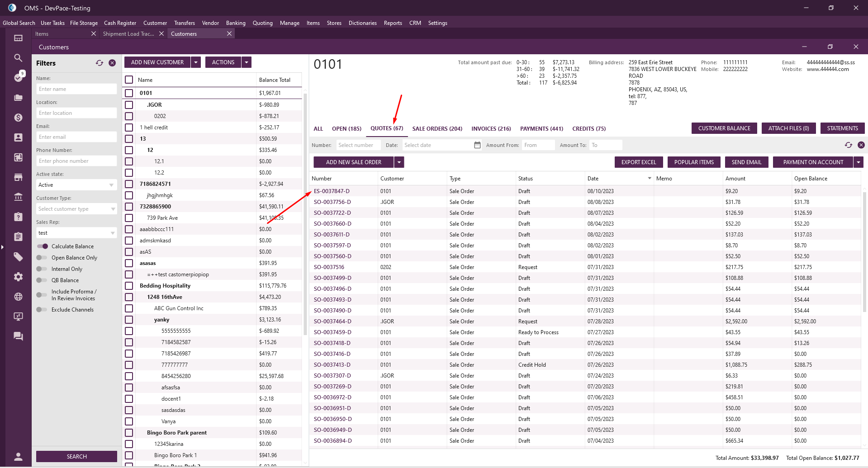Screen dimensions: 868x468
Task: Click the globe icon in left sidebar
Action: click(18, 297)
